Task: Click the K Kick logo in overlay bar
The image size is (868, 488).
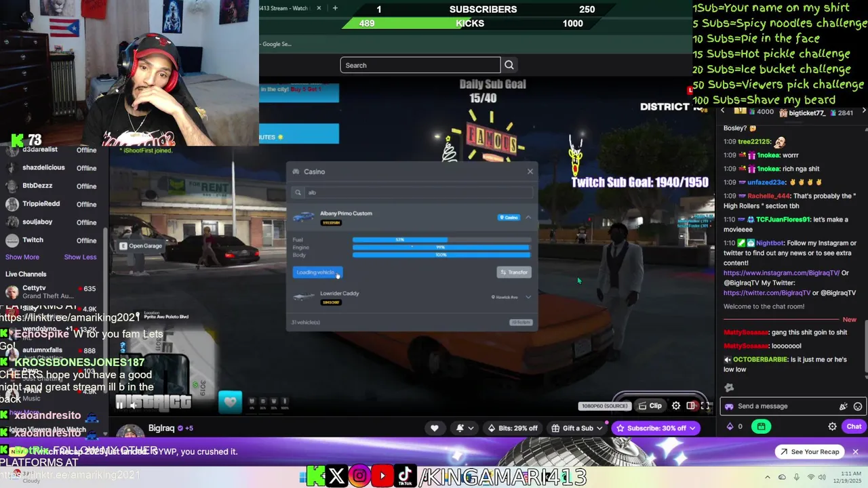Action: 315,476
